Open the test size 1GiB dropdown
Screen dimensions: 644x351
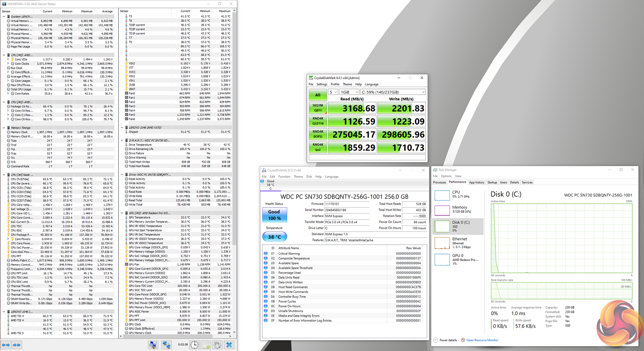[x=349, y=92]
